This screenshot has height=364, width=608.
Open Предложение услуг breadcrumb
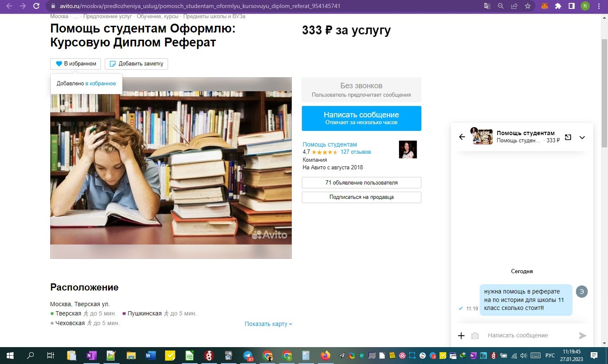(108, 16)
